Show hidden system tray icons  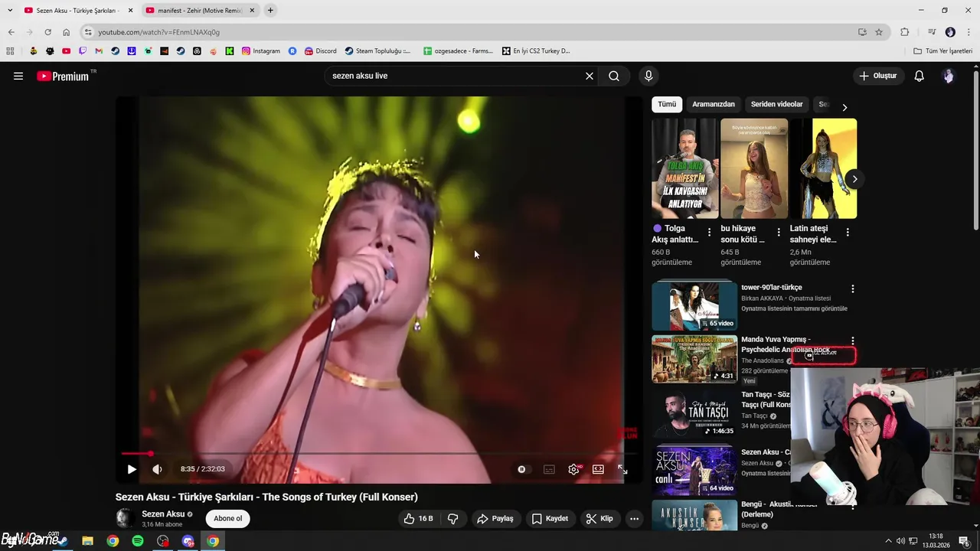(888, 541)
